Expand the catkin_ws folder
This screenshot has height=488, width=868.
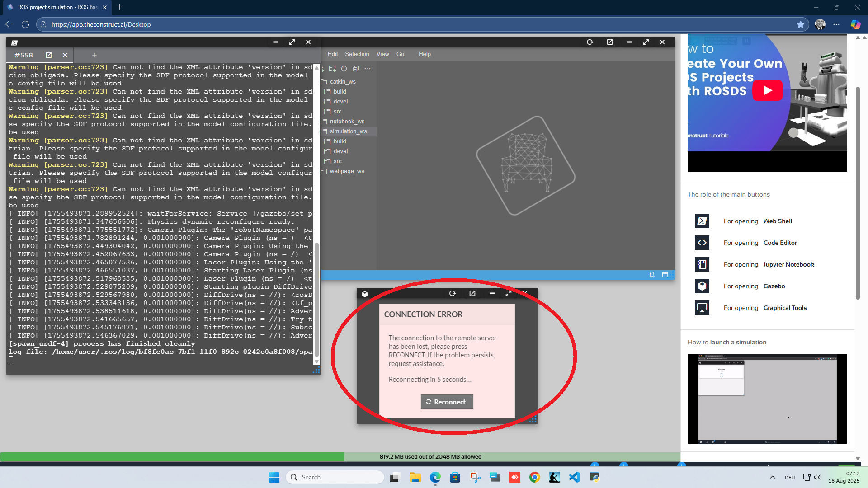(x=342, y=82)
